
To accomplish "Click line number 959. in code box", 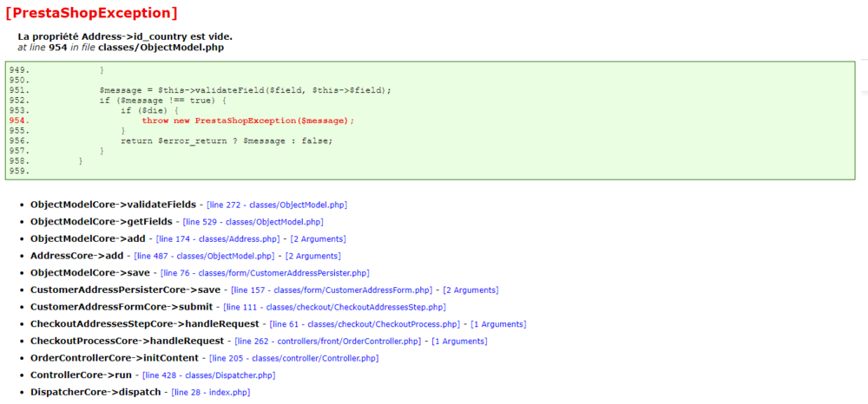I will [19, 172].
